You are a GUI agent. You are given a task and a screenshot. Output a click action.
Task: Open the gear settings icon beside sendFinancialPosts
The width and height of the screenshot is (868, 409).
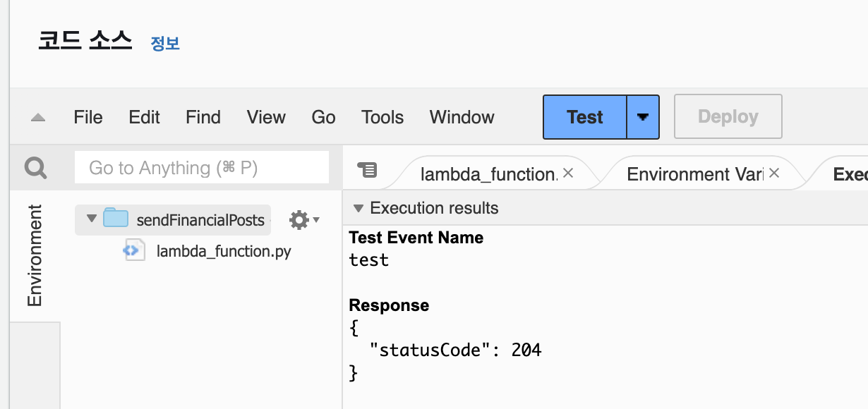(304, 220)
